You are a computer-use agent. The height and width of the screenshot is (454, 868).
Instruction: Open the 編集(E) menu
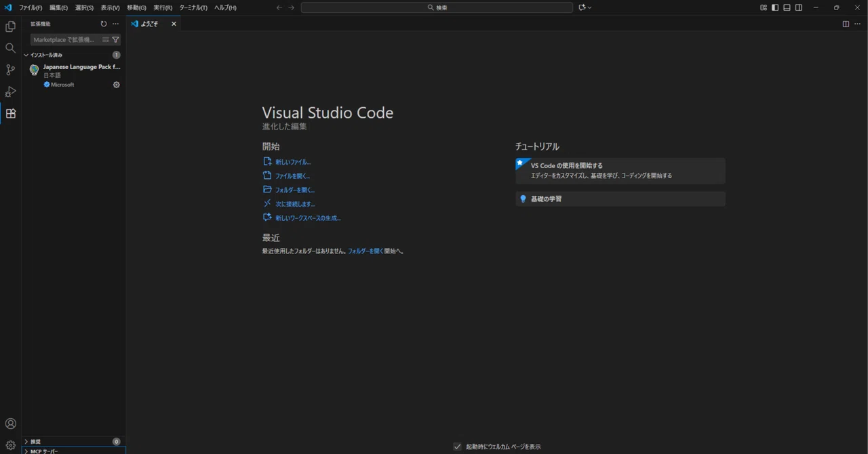coord(58,7)
